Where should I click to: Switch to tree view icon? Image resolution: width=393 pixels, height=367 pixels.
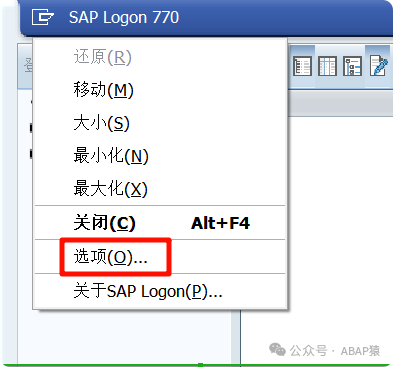point(352,66)
